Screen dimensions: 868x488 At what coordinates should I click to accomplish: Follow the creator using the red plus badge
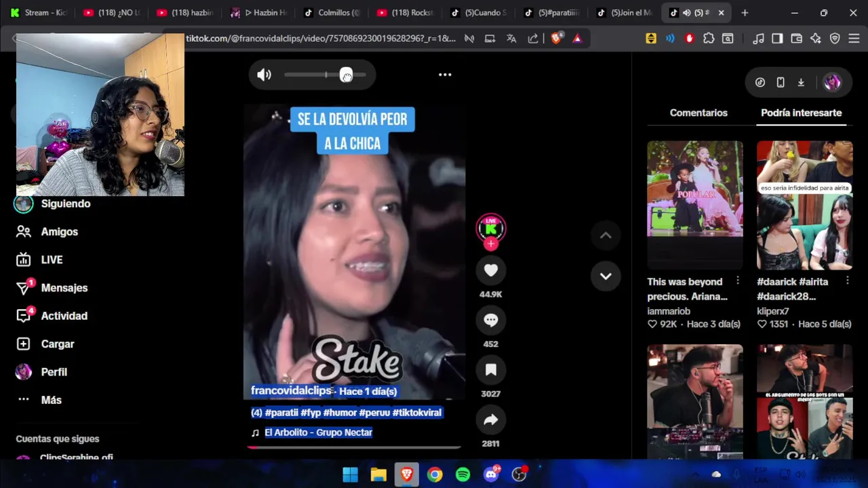click(491, 244)
